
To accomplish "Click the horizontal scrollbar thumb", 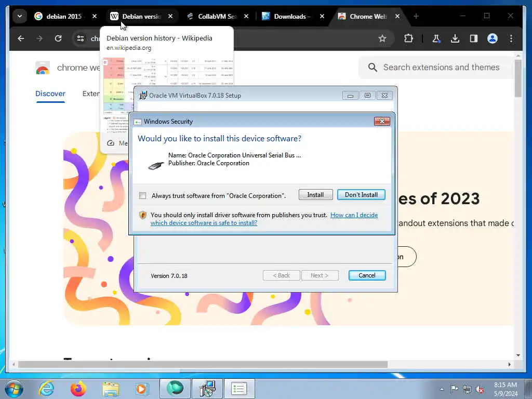I will 203,364.
